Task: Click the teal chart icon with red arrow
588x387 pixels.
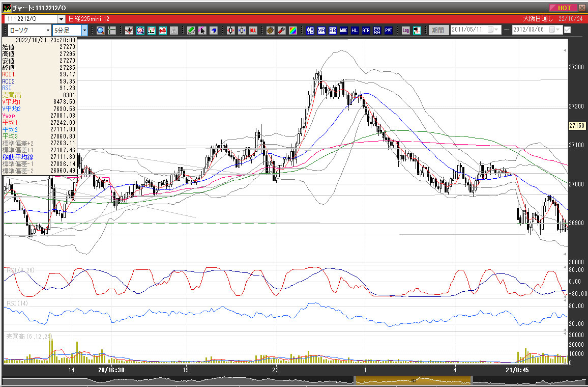Action: [417, 31]
